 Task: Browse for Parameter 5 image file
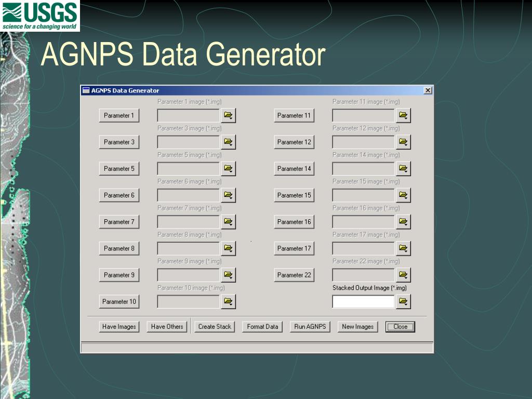(x=229, y=169)
